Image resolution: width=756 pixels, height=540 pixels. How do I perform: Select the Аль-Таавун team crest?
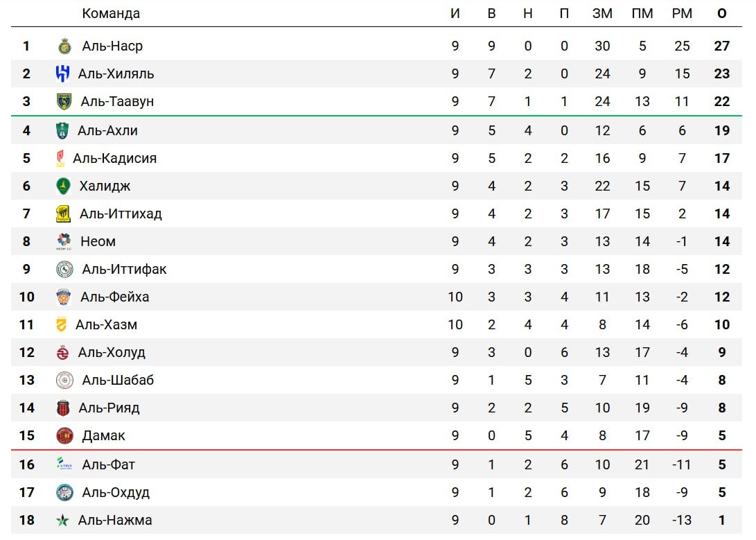tap(64, 102)
